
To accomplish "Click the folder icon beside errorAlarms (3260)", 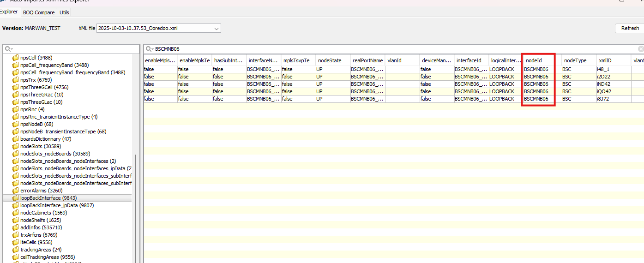I will [x=15, y=191].
